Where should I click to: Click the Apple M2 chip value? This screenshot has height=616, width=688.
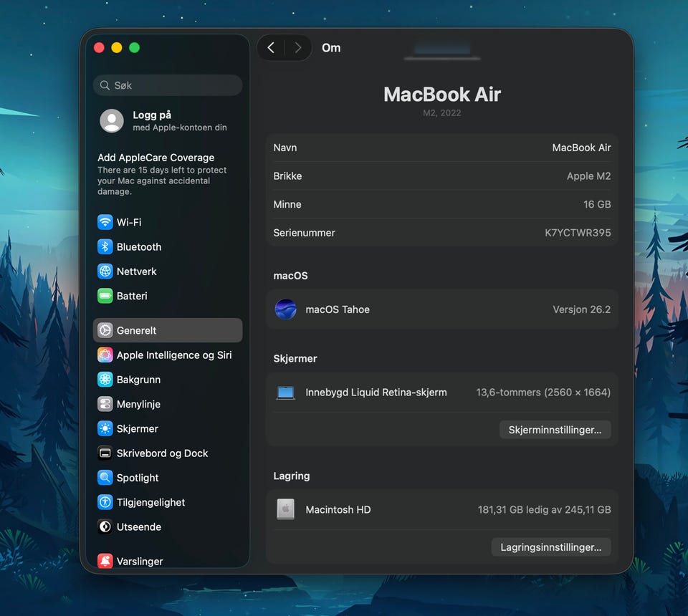click(589, 175)
